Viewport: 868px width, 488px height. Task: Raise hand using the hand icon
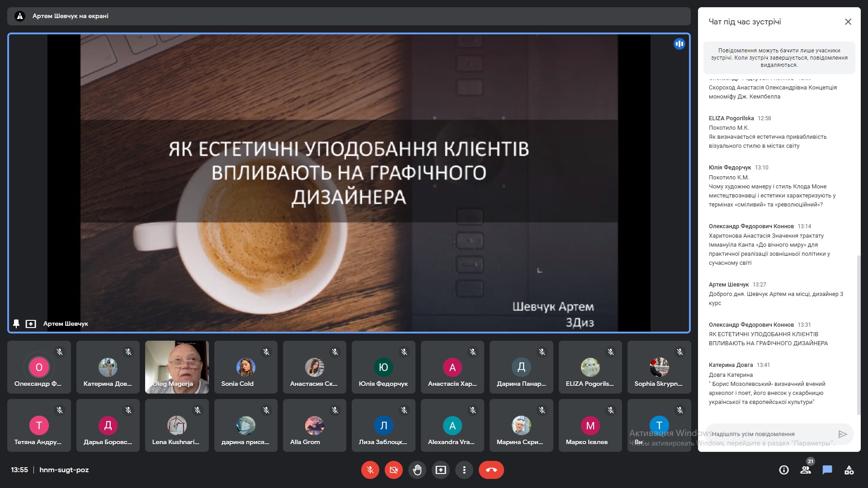pyautogui.click(x=417, y=470)
